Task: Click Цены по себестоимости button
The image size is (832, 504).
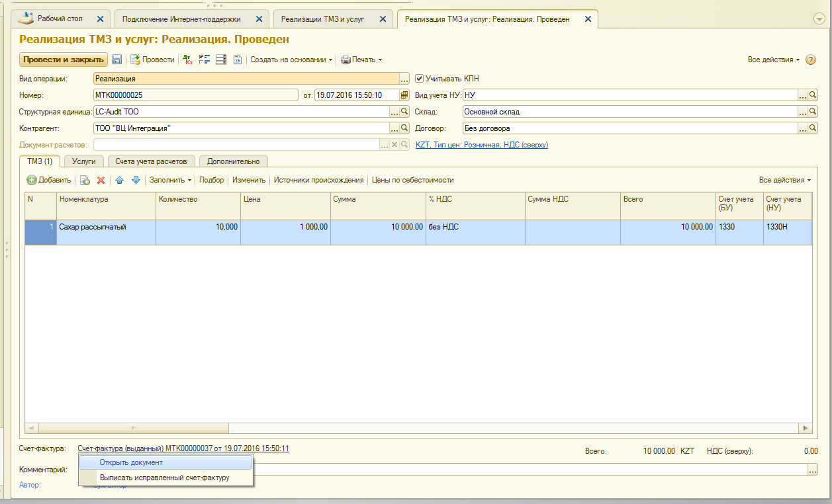Action: pos(413,180)
